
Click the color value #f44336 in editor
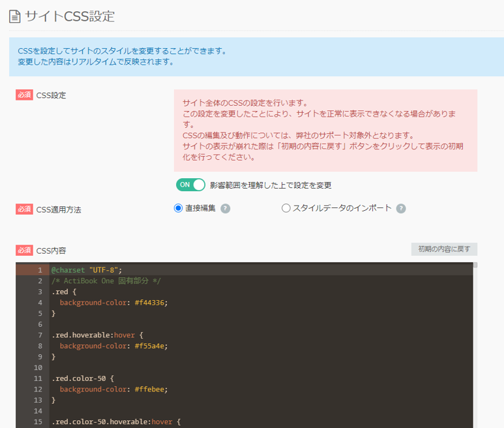(x=149, y=303)
